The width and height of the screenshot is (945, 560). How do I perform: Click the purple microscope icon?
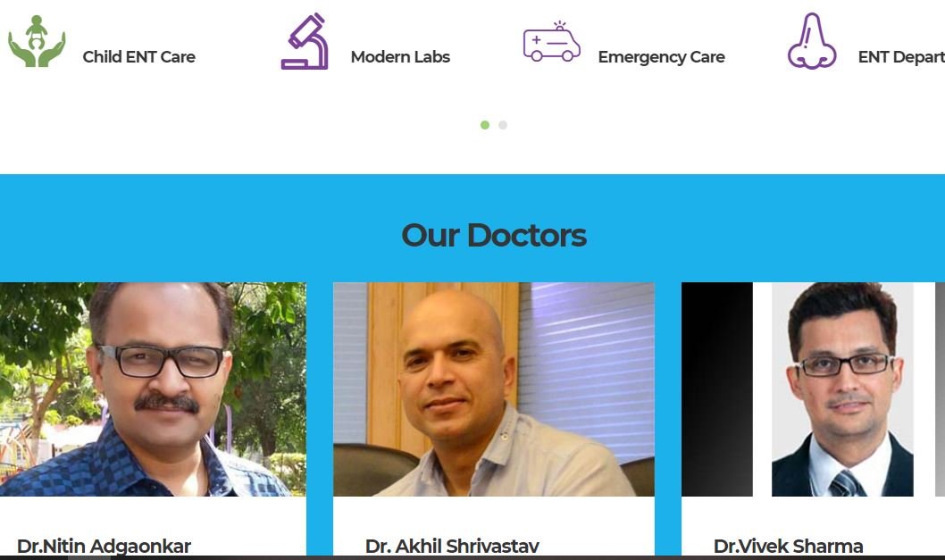305,41
